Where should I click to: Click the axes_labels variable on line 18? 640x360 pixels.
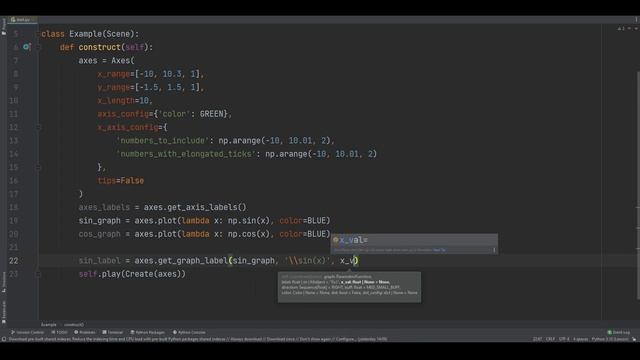pos(104,207)
